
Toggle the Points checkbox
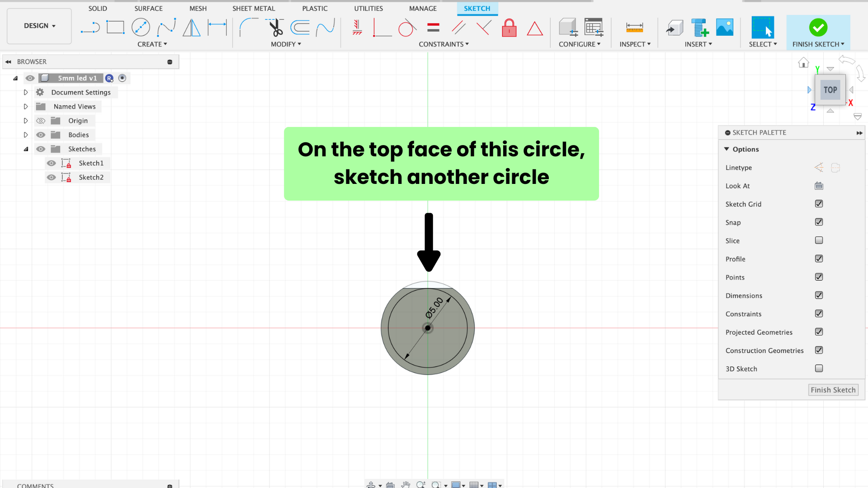pos(819,277)
